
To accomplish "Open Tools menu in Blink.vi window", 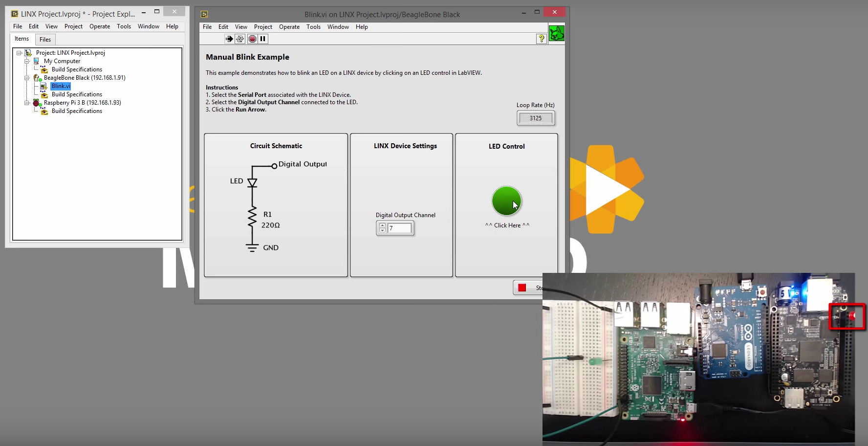I will point(313,27).
